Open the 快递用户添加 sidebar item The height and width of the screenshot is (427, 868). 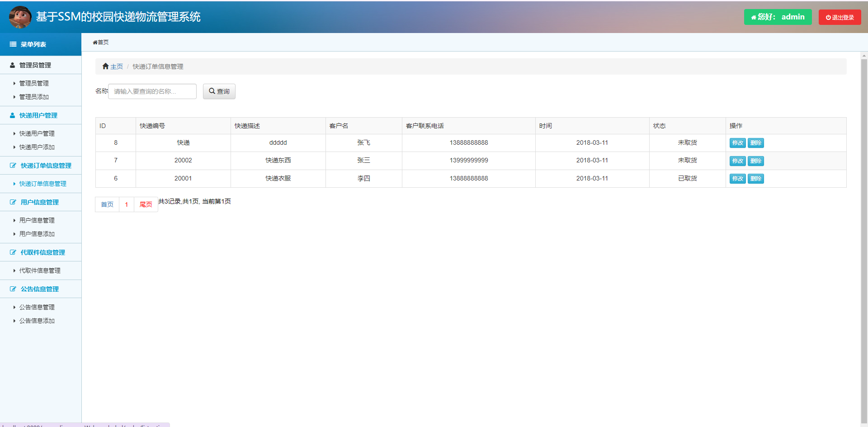coord(37,147)
